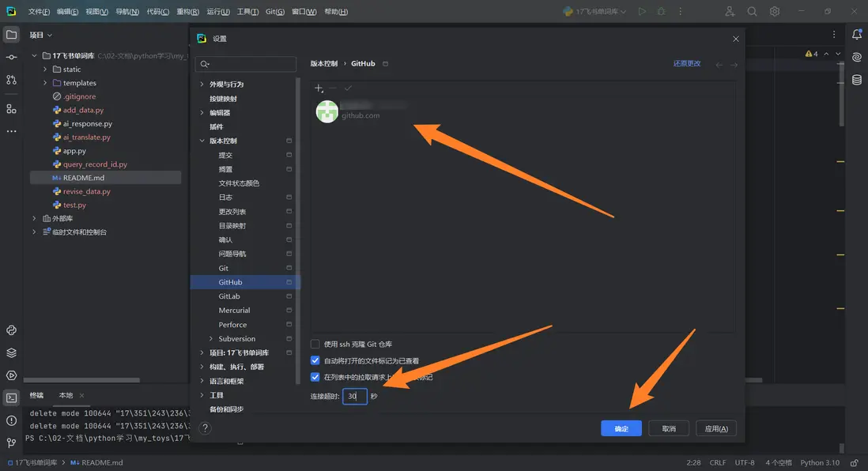Expand 语言和框架 settings section
Image resolution: width=868 pixels, height=471 pixels.
click(x=202, y=381)
